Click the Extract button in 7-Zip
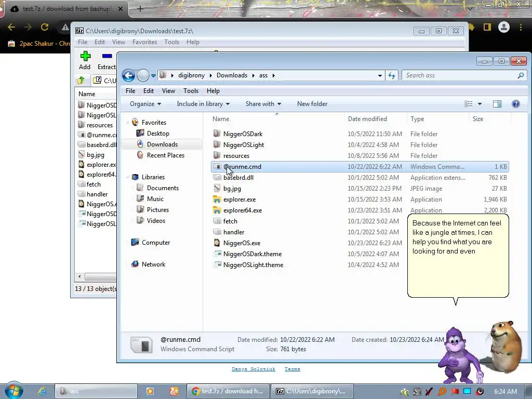 point(107,60)
